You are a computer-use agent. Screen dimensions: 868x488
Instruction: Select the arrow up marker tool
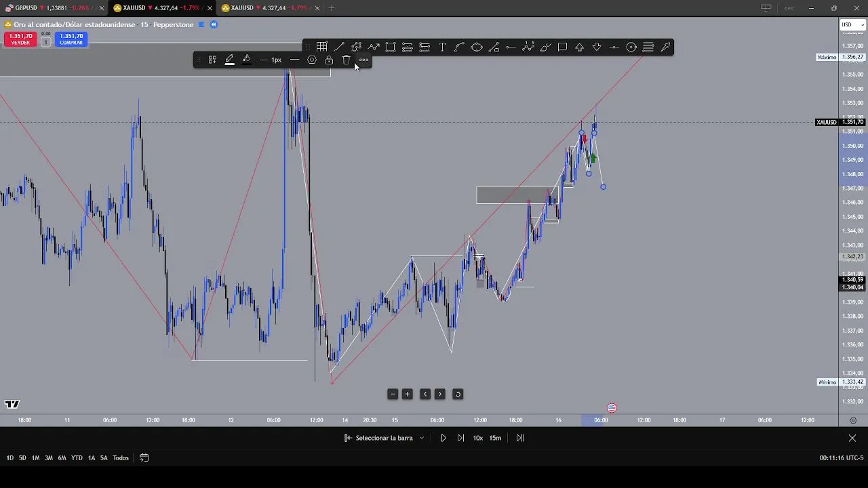click(x=580, y=47)
